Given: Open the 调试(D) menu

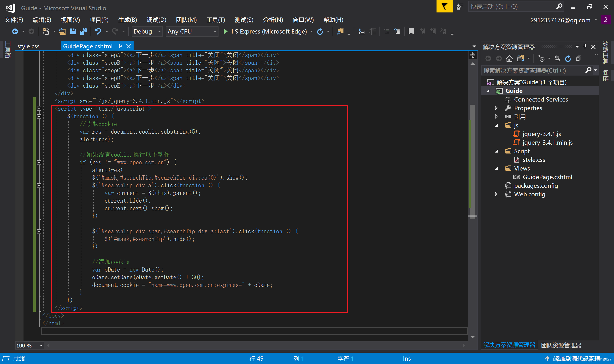Looking at the screenshot, I should coord(156,20).
